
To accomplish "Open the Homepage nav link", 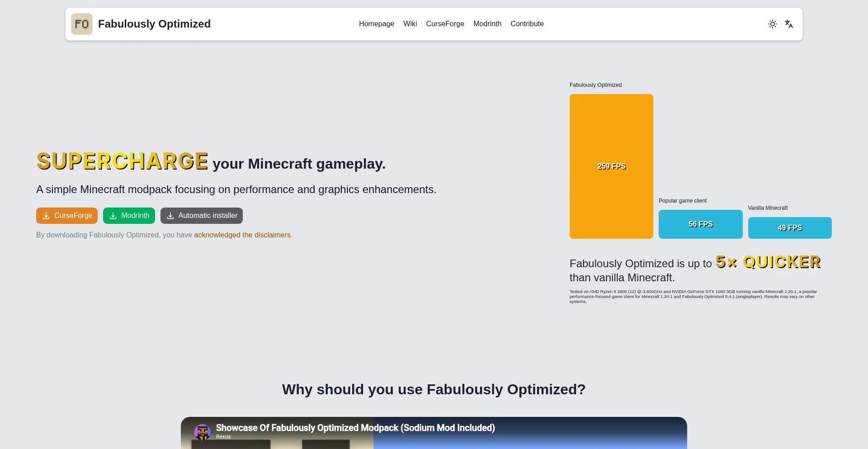I will point(377,24).
